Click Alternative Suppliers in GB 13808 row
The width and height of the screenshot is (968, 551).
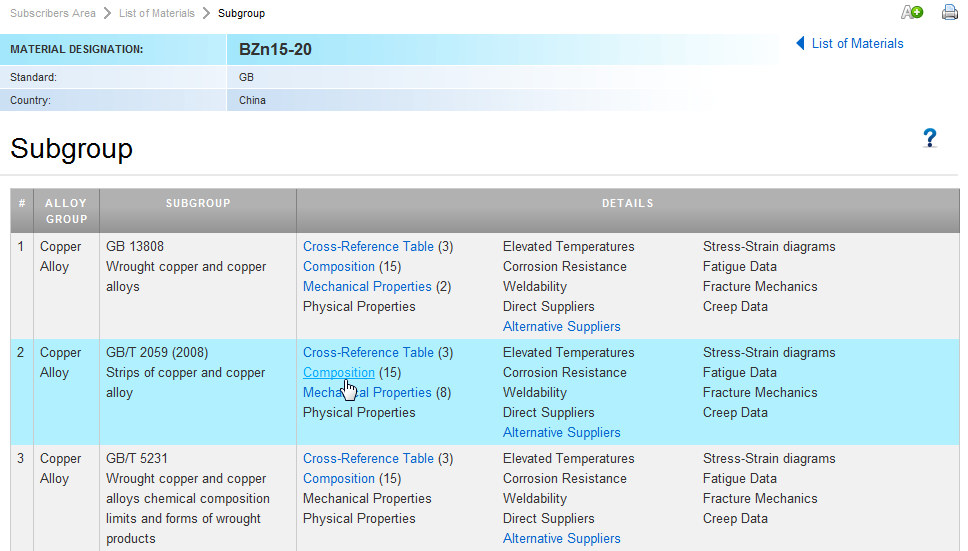(561, 326)
